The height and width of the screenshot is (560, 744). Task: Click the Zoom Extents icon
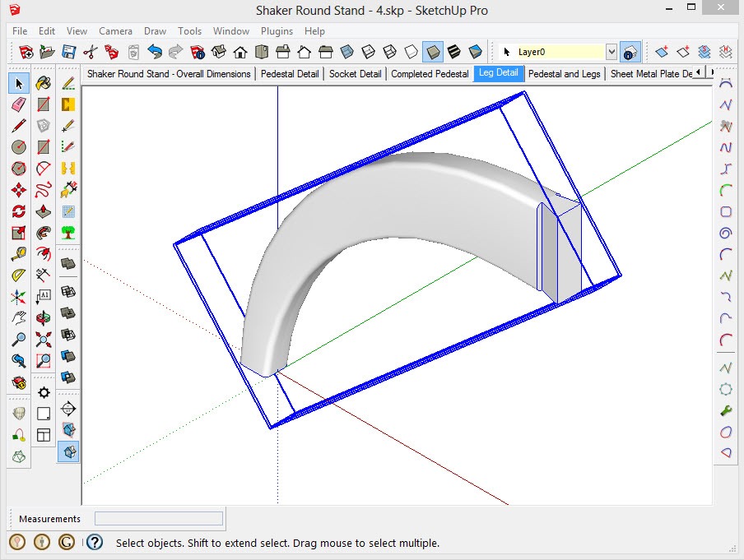point(42,339)
